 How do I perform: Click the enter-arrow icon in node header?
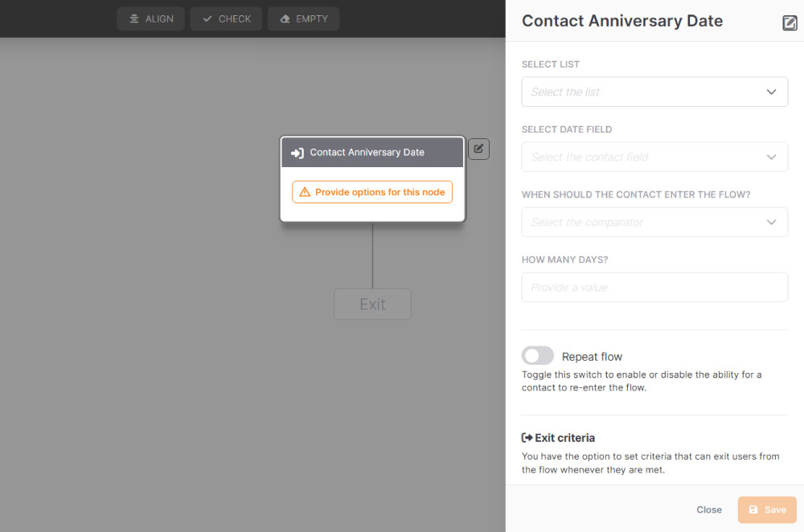pos(297,153)
